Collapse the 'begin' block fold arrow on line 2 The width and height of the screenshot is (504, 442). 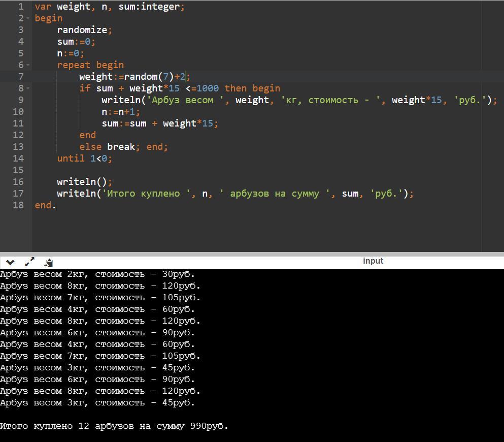coord(28,18)
